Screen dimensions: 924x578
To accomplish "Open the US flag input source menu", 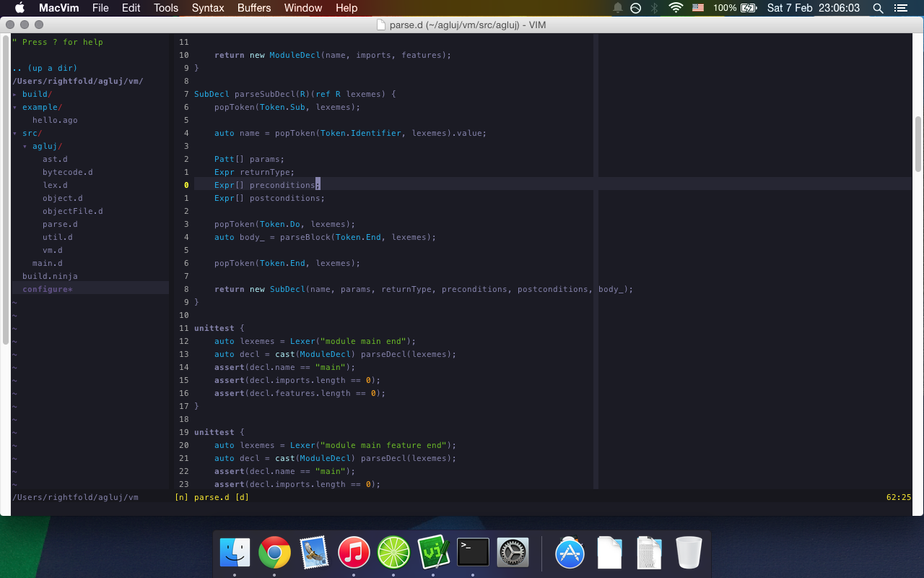I will click(697, 8).
